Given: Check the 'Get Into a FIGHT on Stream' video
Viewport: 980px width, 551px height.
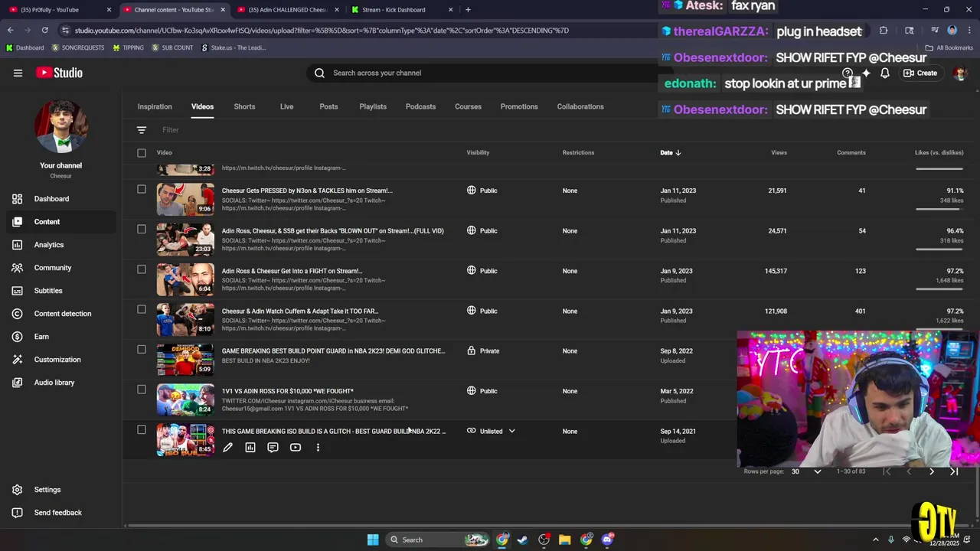Looking at the screenshot, I should tap(142, 269).
